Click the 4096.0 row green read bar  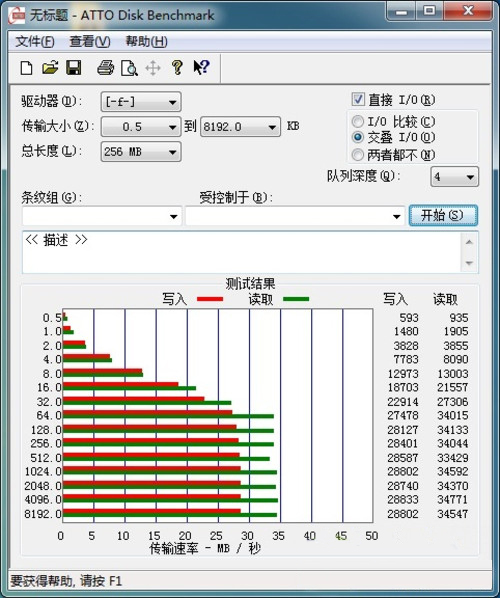click(x=170, y=500)
